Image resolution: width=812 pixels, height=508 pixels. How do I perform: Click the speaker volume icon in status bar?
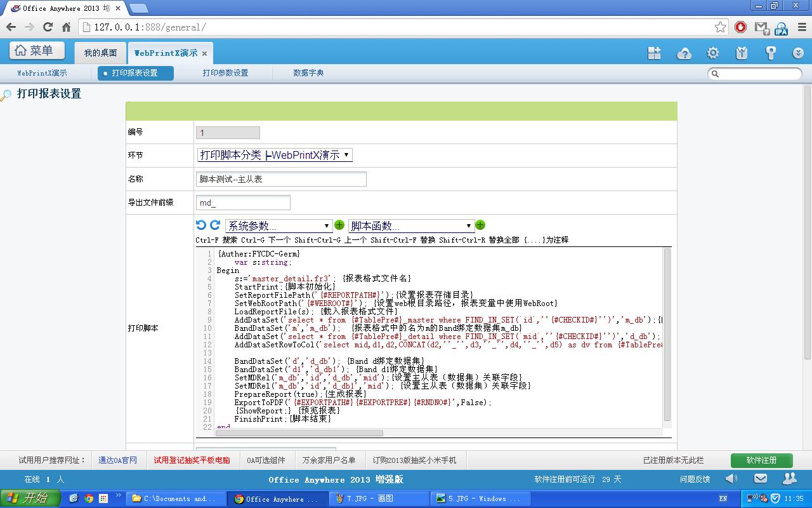pyautogui.click(x=731, y=479)
